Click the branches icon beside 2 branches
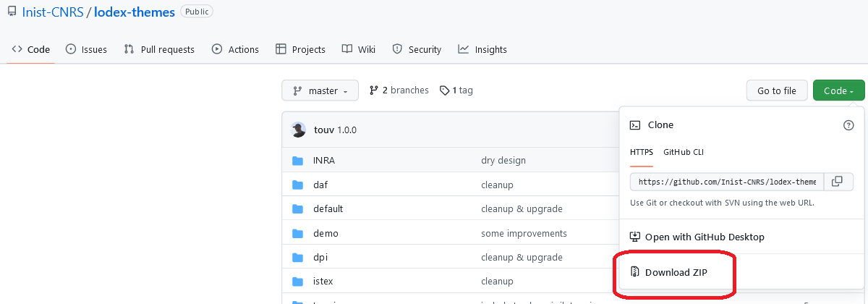 click(374, 90)
